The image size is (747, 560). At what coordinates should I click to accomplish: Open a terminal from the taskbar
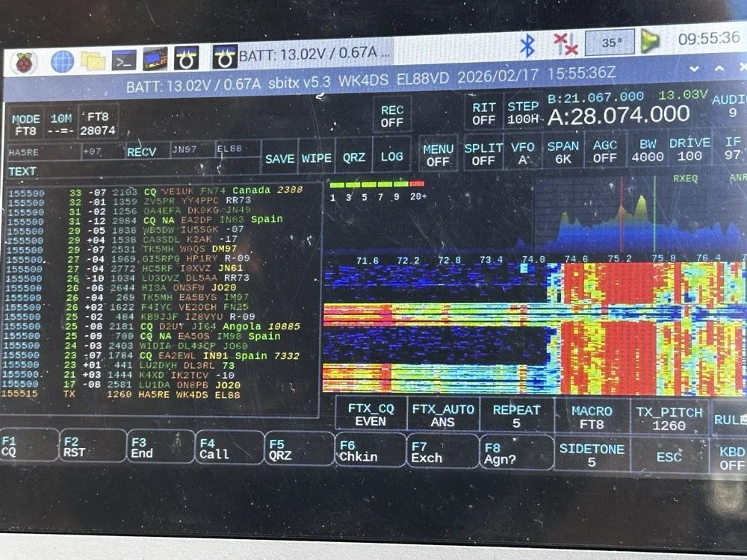pos(124,57)
